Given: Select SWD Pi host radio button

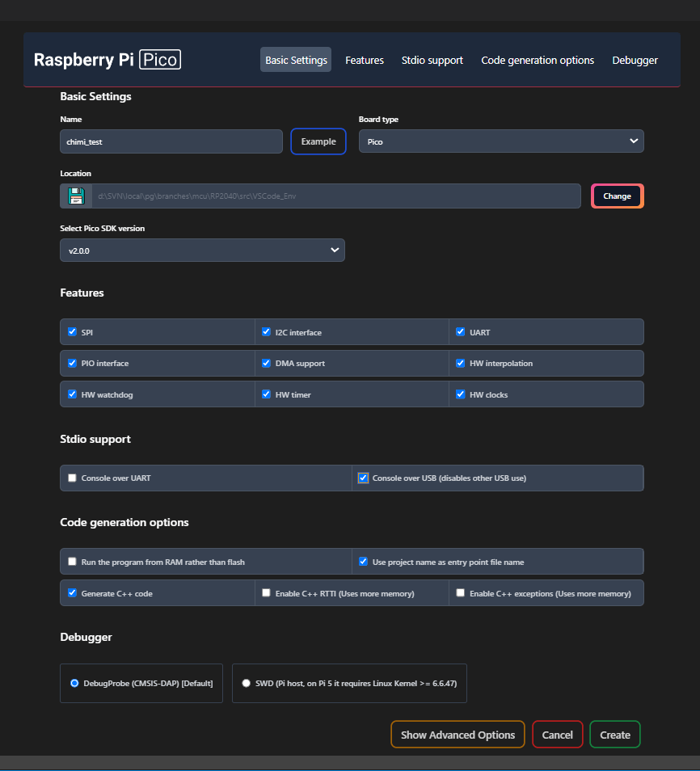Looking at the screenshot, I should (x=246, y=683).
